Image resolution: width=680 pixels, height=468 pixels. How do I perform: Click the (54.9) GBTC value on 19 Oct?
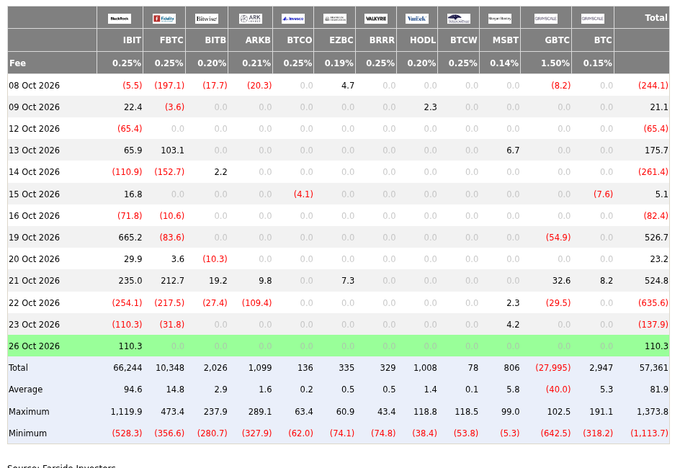click(558, 238)
